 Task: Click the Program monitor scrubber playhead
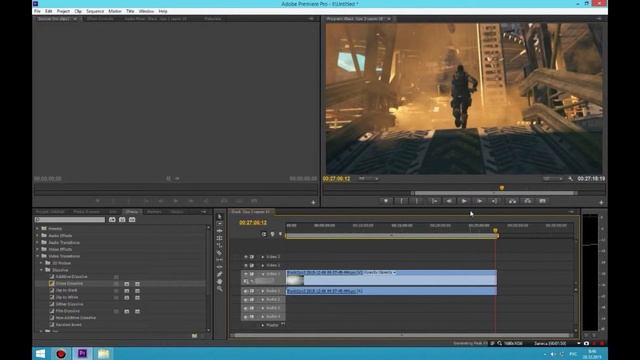pyautogui.click(x=502, y=188)
